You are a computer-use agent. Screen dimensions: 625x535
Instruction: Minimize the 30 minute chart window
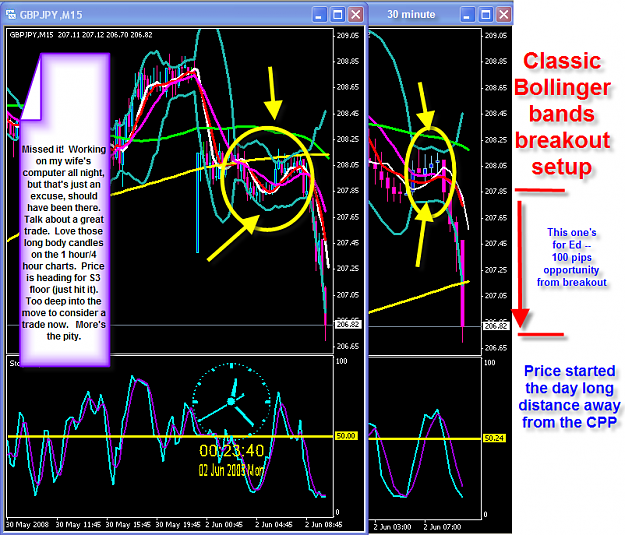point(467,15)
